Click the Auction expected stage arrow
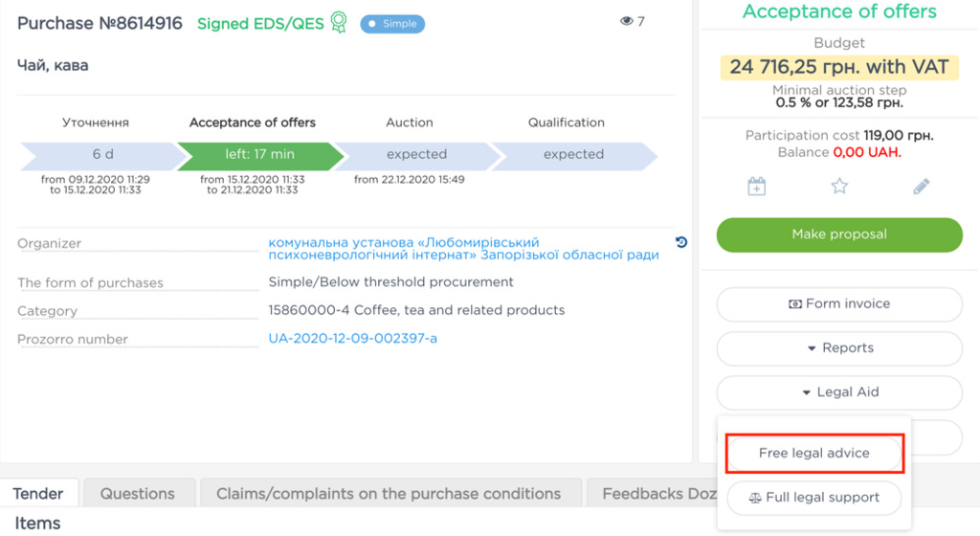The image size is (980, 536). tap(416, 154)
